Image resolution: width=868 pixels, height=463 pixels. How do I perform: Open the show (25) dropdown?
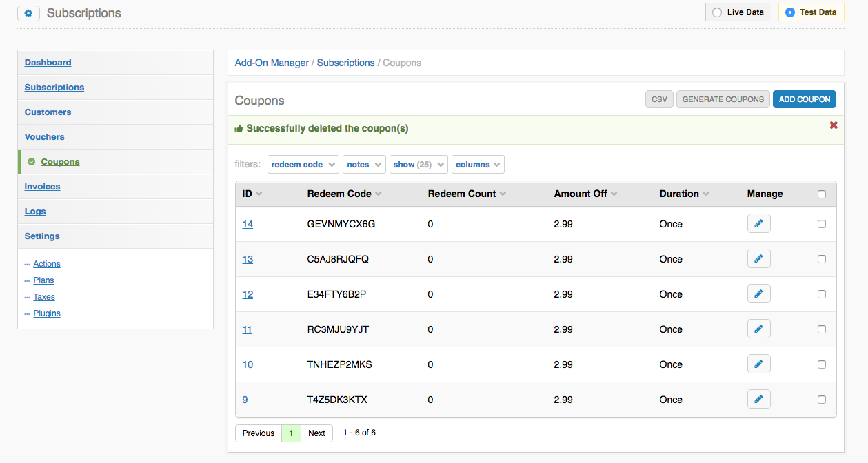[418, 165]
